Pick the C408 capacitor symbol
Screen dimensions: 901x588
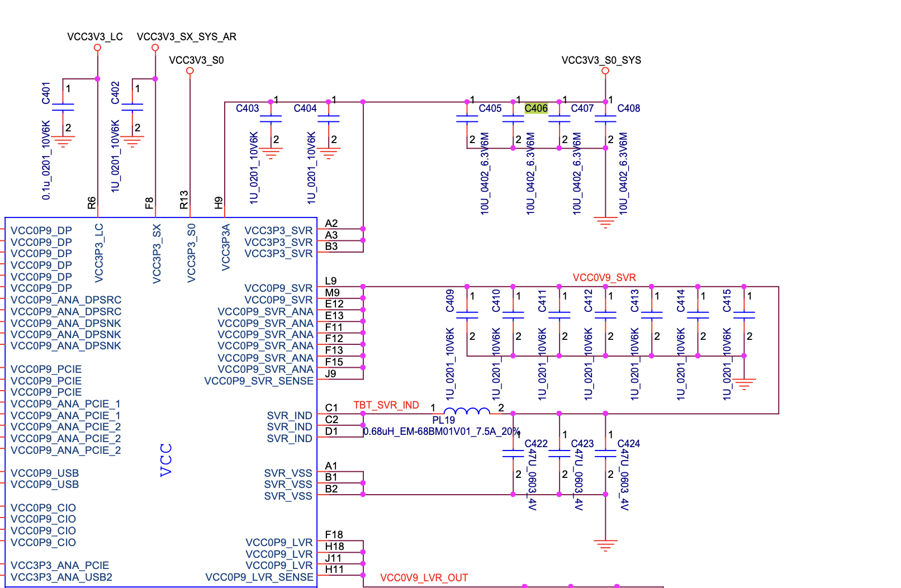coord(605,118)
